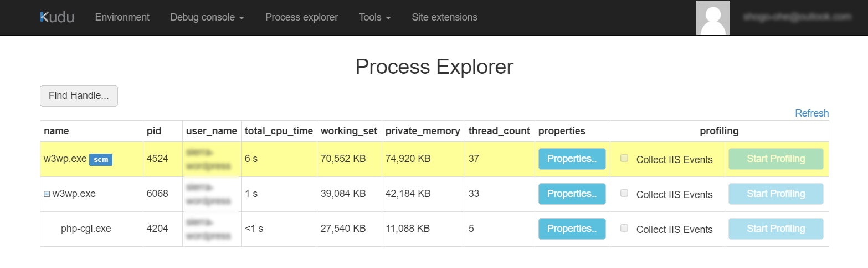Click the Find Handle button
This screenshot has width=868, height=268.
(x=79, y=95)
